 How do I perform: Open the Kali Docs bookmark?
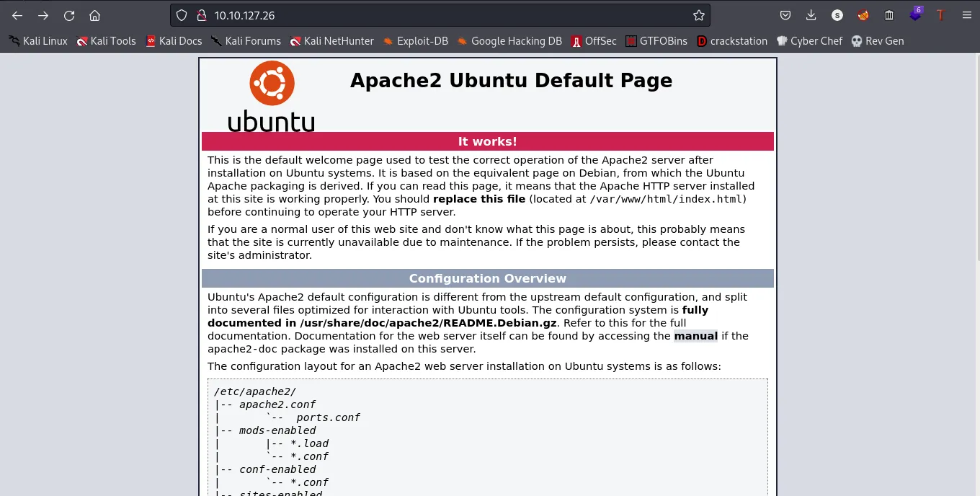pos(174,41)
